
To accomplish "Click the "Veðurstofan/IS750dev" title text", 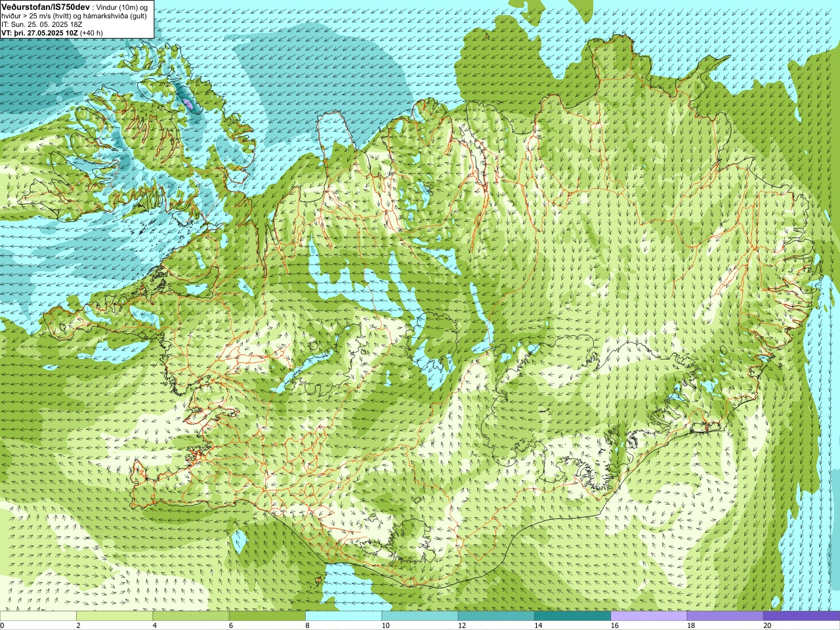I will [46, 7].
